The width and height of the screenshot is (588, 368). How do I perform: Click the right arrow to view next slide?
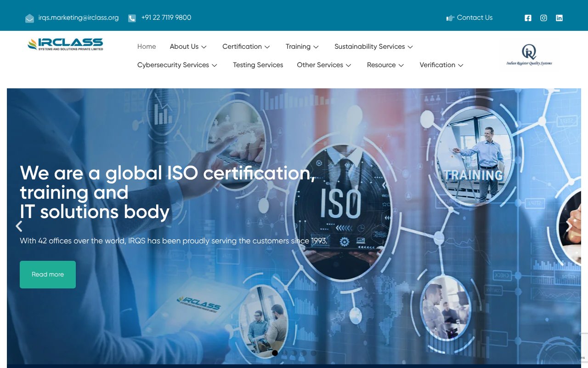click(x=569, y=226)
